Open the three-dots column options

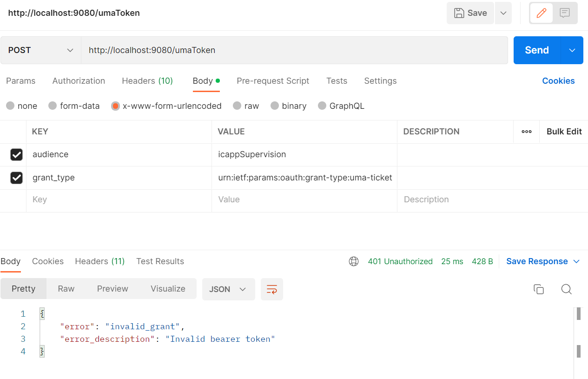point(527,132)
